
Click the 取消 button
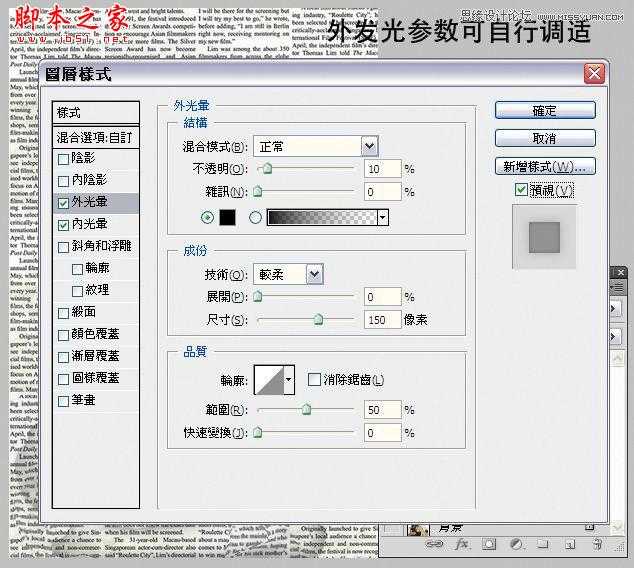pos(545,138)
